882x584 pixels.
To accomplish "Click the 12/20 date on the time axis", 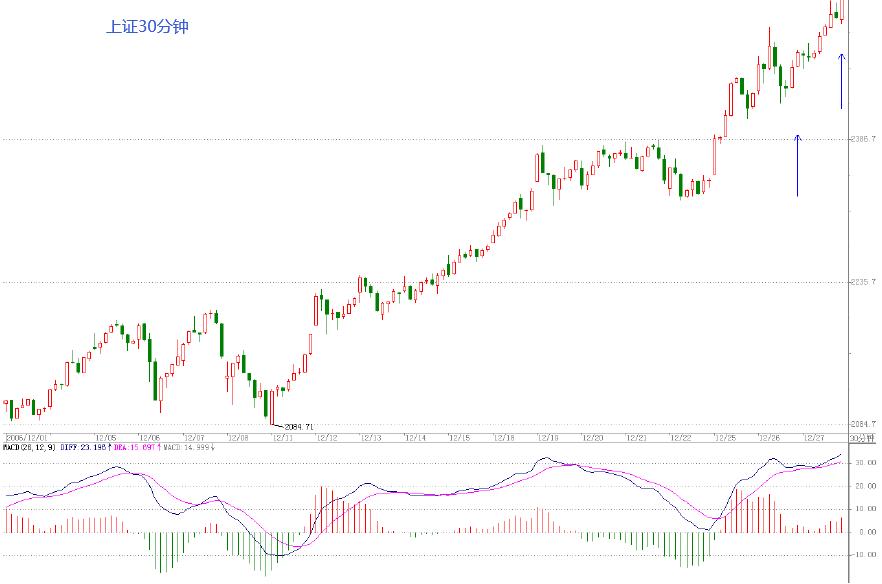I will tap(592, 437).
